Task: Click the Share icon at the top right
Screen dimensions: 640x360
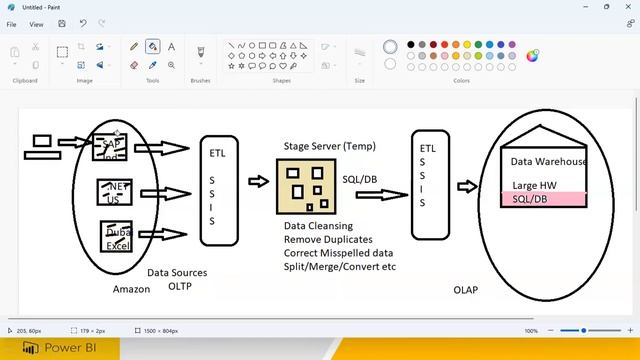Action: 630,24
